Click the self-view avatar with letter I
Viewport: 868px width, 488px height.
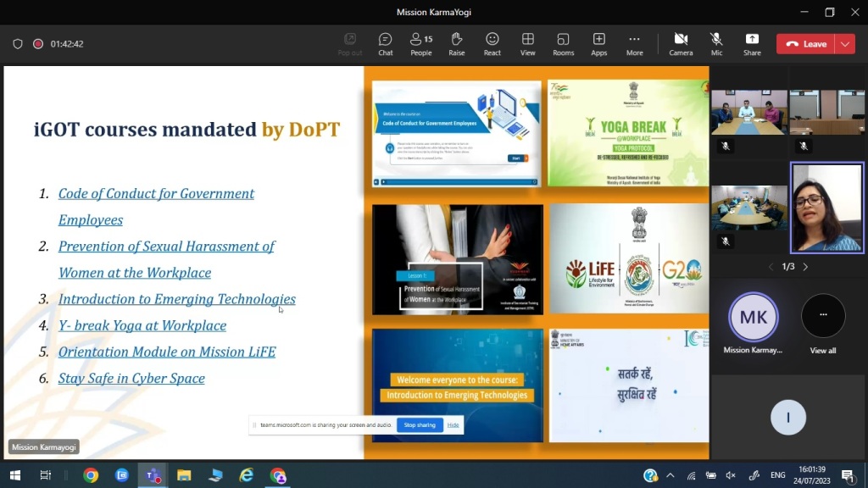click(788, 418)
